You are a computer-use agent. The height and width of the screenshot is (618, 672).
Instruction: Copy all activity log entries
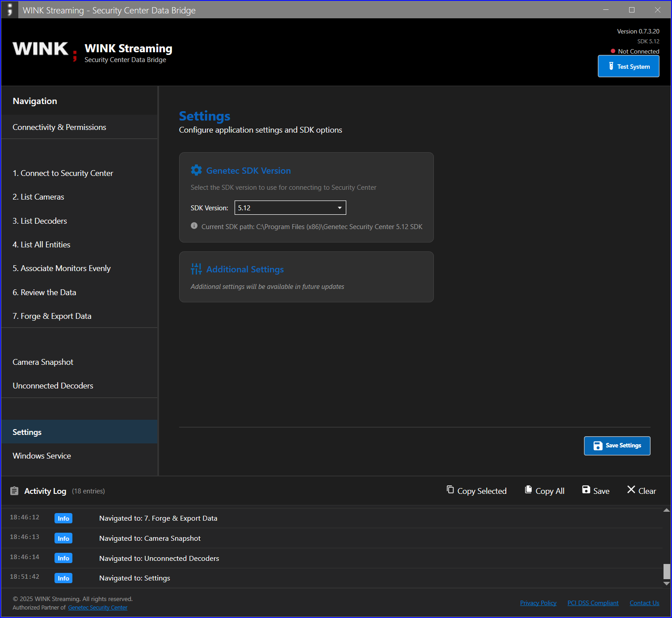tap(544, 491)
